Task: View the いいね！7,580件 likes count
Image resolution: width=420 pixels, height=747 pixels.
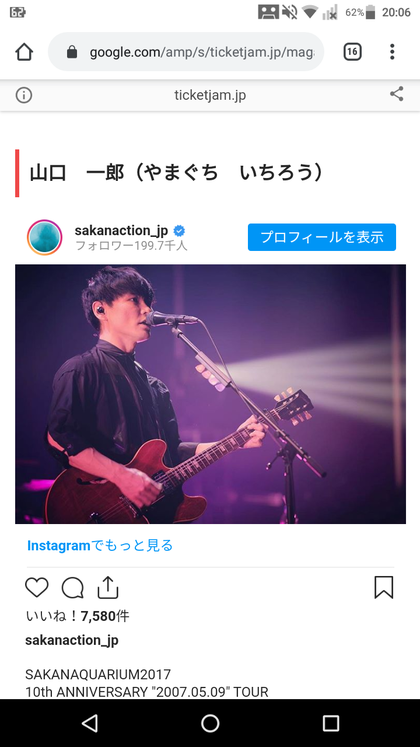Action: 77,616
